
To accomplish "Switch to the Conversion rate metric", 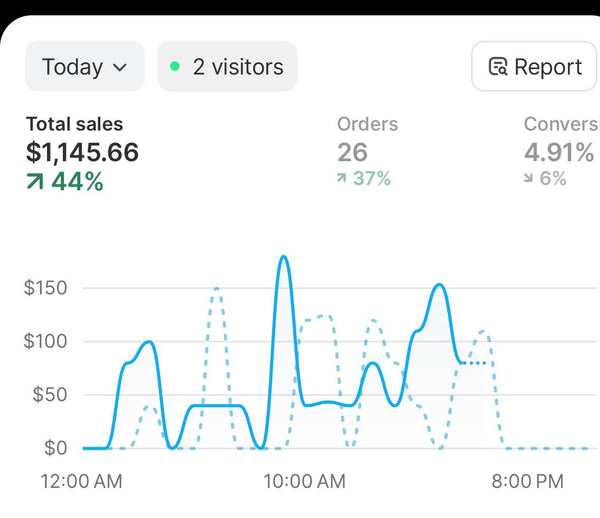I will click(560, 125).
